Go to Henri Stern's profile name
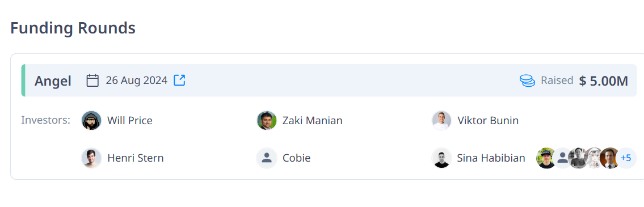 [x=136, y=158]
